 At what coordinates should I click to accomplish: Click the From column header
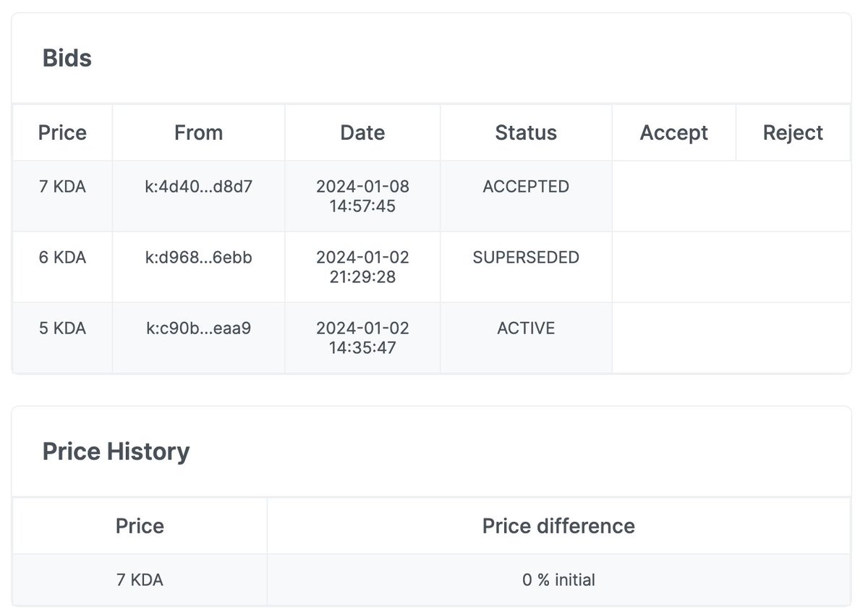tap(198, 132)
